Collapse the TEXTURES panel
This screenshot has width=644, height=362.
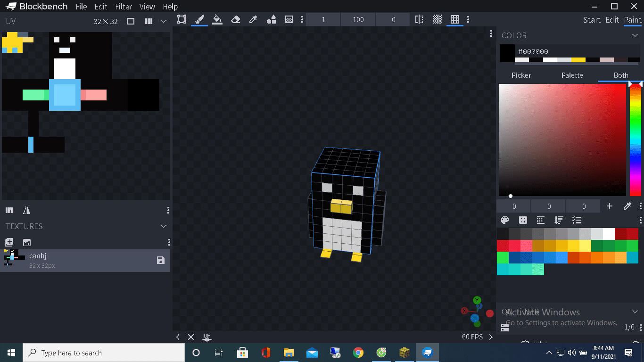point(164,226)
